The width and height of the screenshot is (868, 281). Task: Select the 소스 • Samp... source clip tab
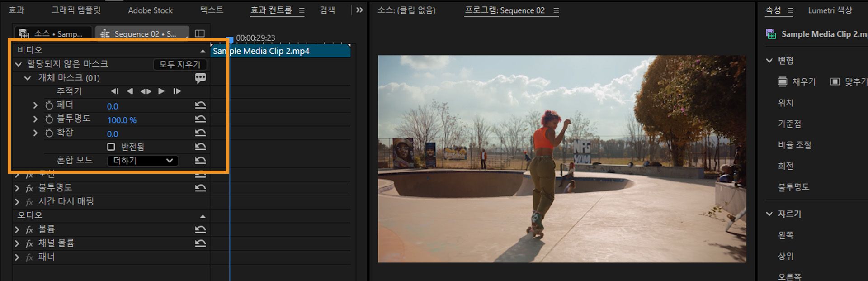click(53, 33)
